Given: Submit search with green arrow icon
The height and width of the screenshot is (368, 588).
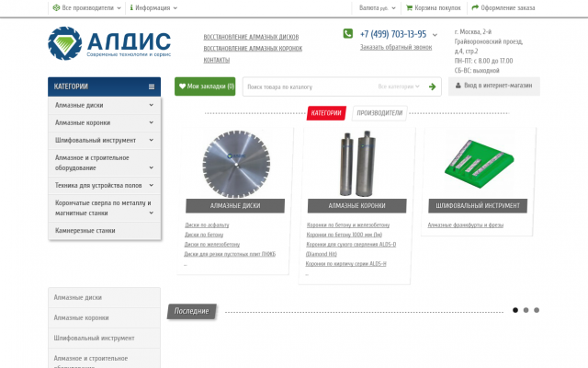Looking at the screenshot, I should pyautogui.click(x=433, y=86).
